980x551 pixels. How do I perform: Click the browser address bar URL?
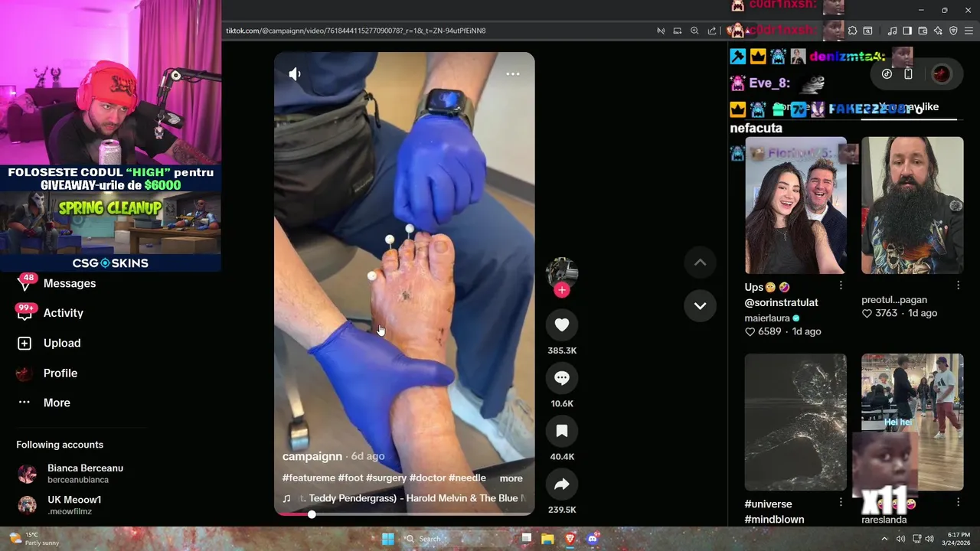point(356,31)
